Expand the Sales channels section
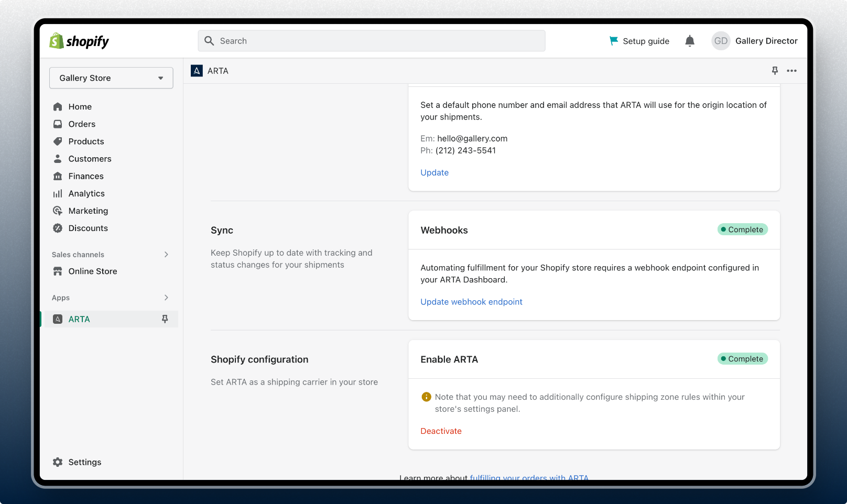Viewport: 847px width, 504px height. [166, 255]
